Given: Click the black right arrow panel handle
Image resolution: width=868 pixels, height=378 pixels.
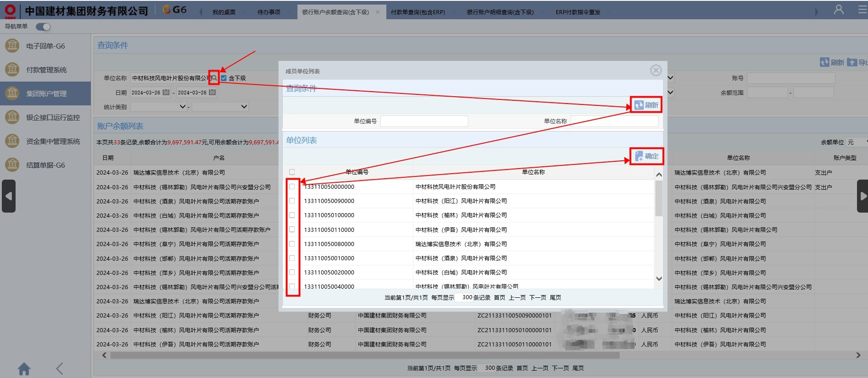Looking at the screenshot, I should click(x=863, y=196).
